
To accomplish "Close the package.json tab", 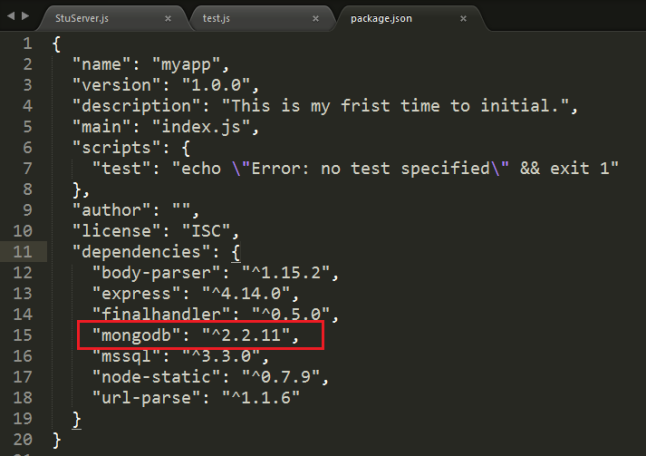I will tap(463, 19).
